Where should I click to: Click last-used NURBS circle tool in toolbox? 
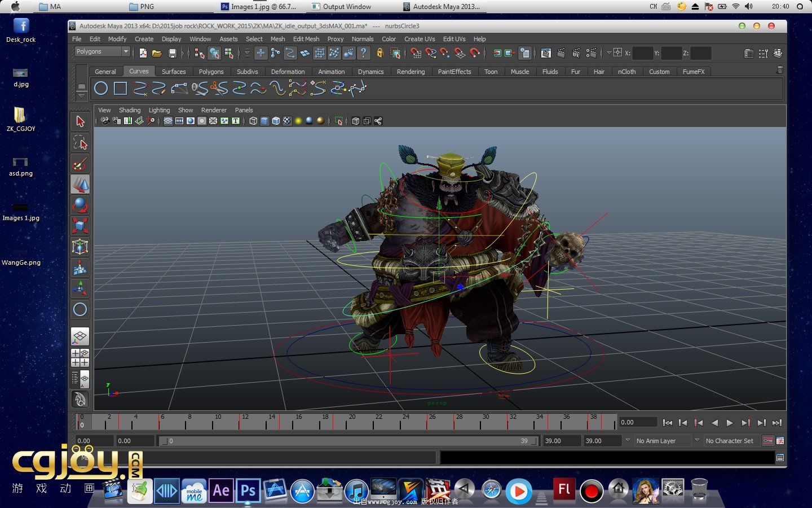pos(80,309)
